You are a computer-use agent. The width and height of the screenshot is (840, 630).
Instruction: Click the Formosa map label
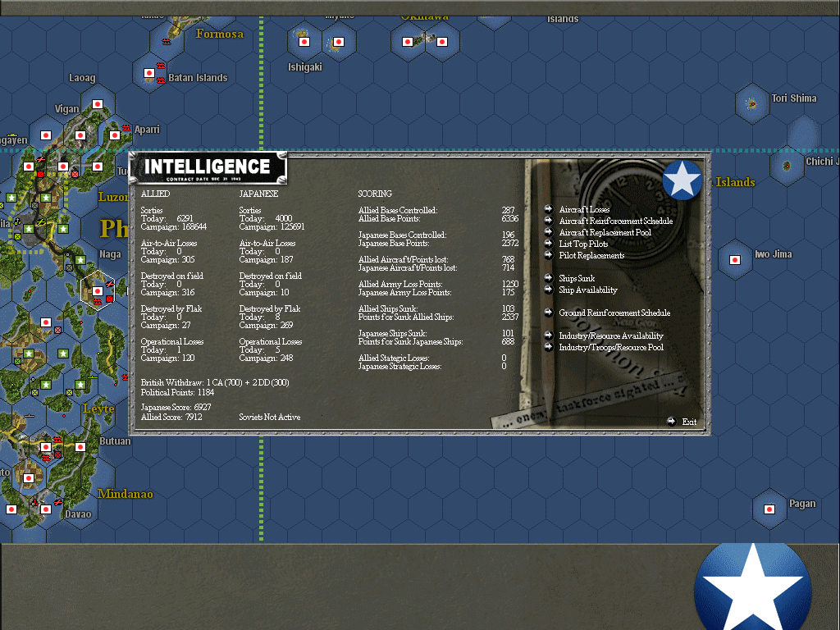click(220, 34)
